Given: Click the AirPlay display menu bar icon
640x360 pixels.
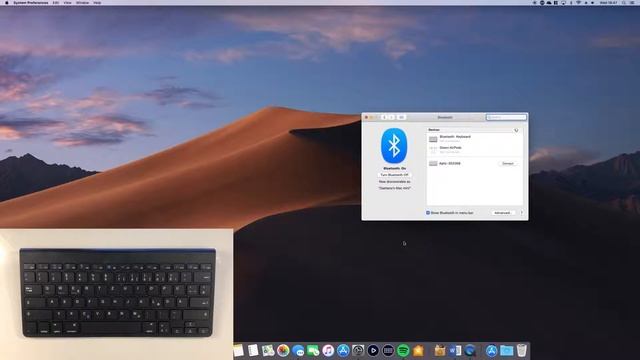Looking at the screenshot, I should point(563,2).
